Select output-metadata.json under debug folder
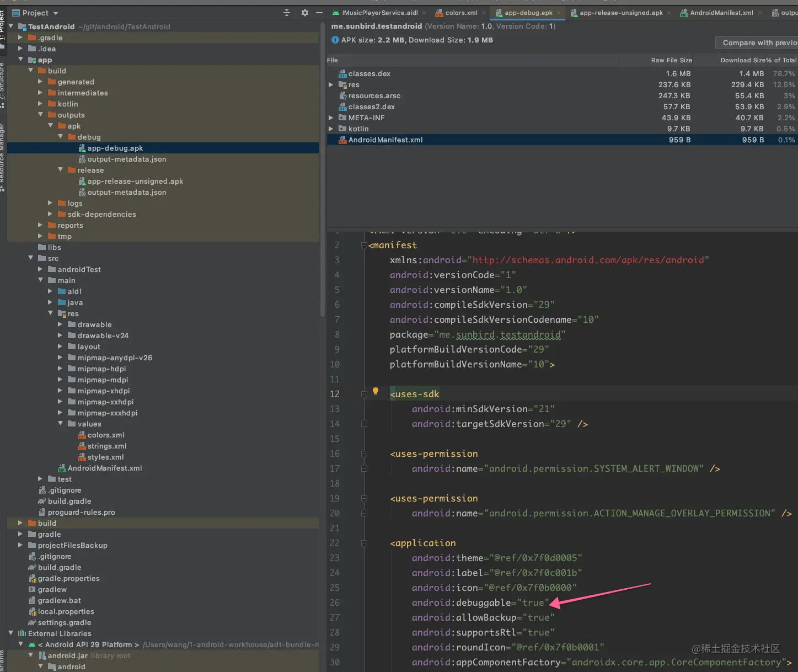 point(127,159)
